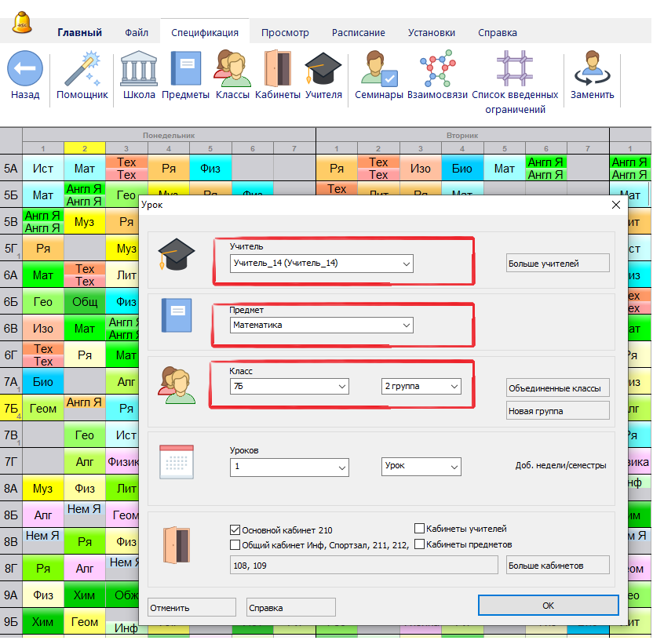Open the Учителя graduation cap icon

pyautogui.click(x=323, y=69)
